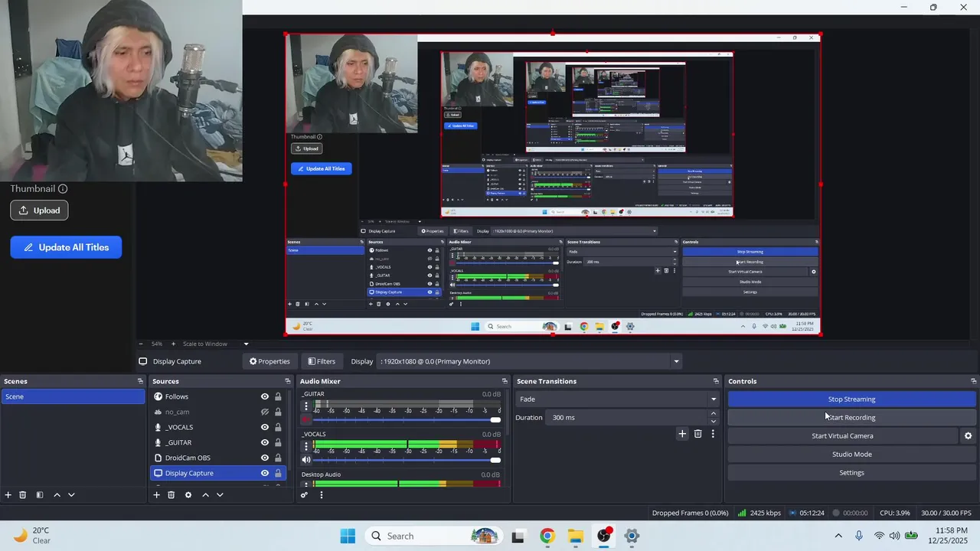Zoom out preview with minus icon
The width and height of the screenshot is (980, 551).
click(x=141, y=344)
